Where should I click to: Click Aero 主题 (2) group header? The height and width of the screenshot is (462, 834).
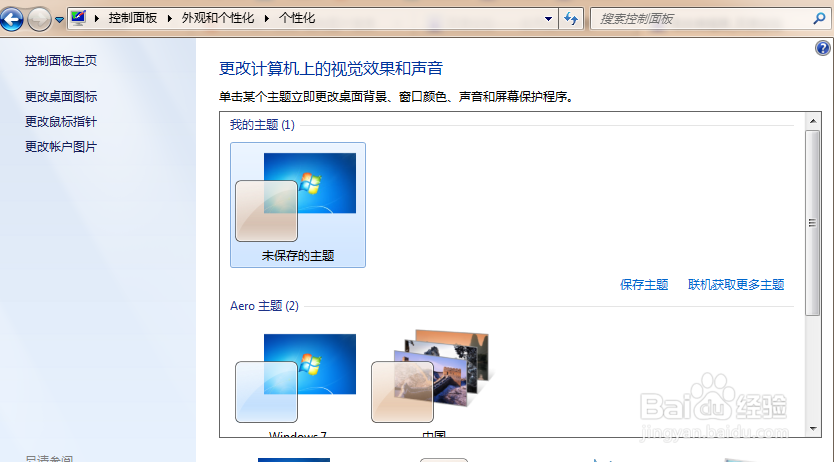264,306
